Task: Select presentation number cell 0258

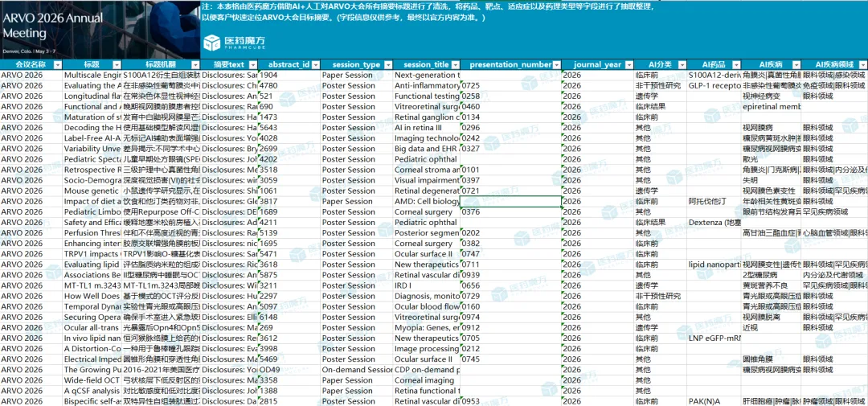Action: pos(511,96)
